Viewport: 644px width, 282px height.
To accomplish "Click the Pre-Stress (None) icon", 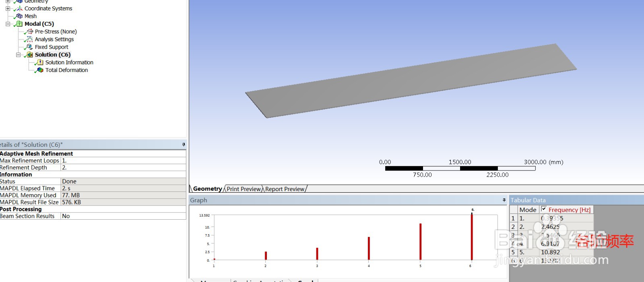I will pyautogui.click(x=30, y=31).
